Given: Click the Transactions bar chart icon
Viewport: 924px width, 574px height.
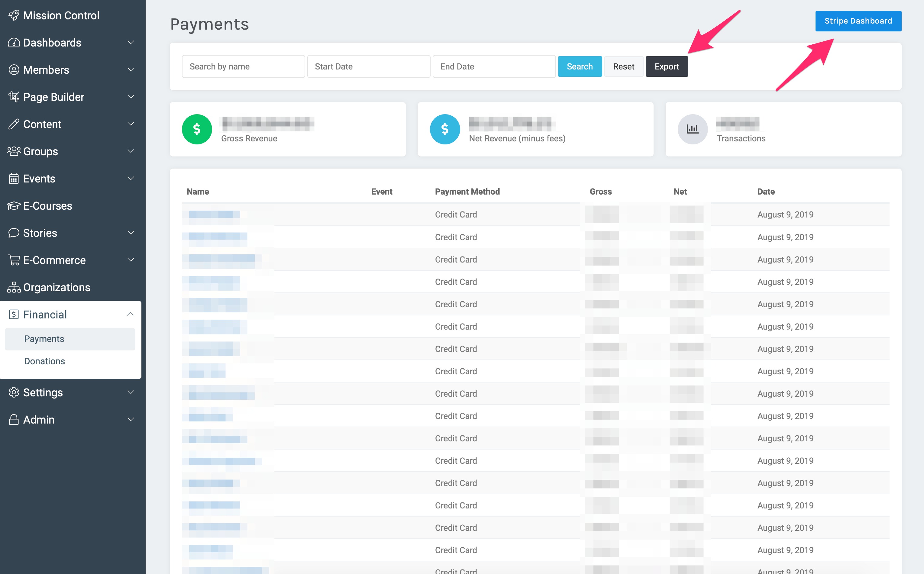Looking at the screenshot, I should 693,129.
